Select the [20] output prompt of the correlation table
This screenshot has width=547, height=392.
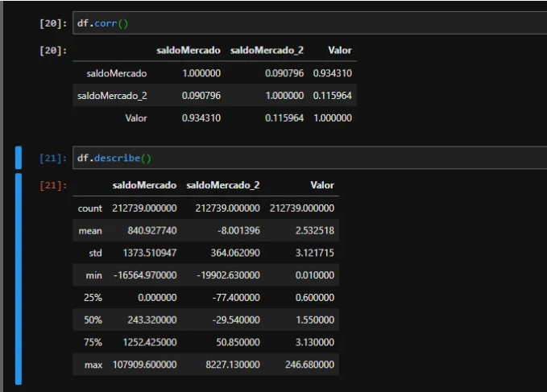point(53,51)
